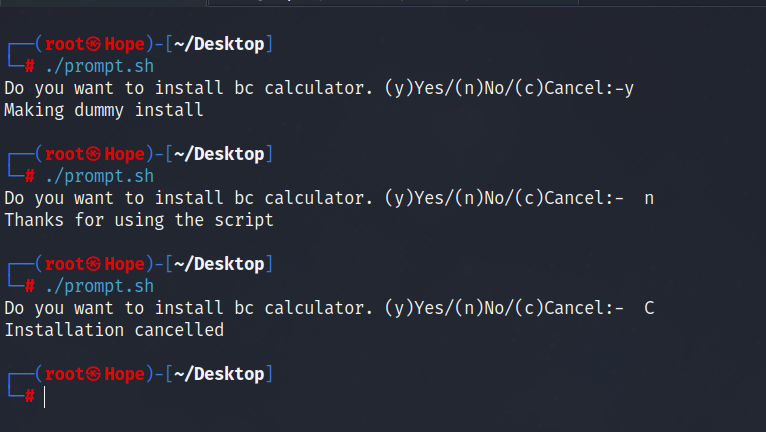Click the typed 'y' answer
Viewport: 766px width, 432px height.
[629, 88]
